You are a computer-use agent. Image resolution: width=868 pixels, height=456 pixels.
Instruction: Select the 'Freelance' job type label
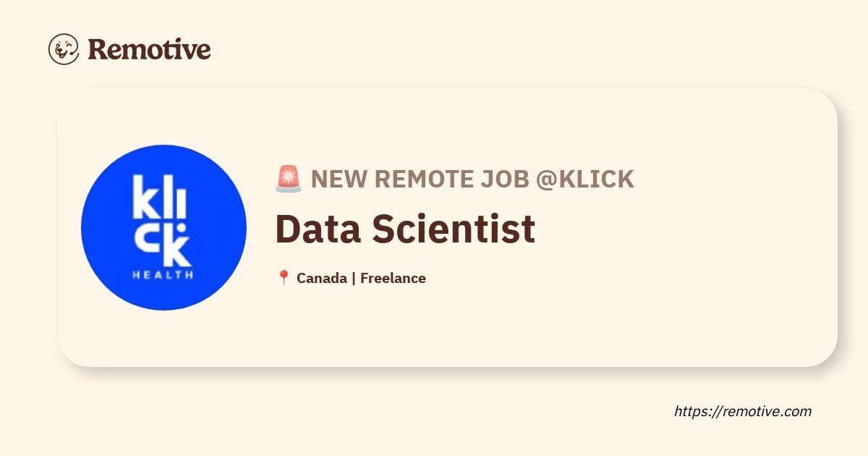click(x=393, y=278)
